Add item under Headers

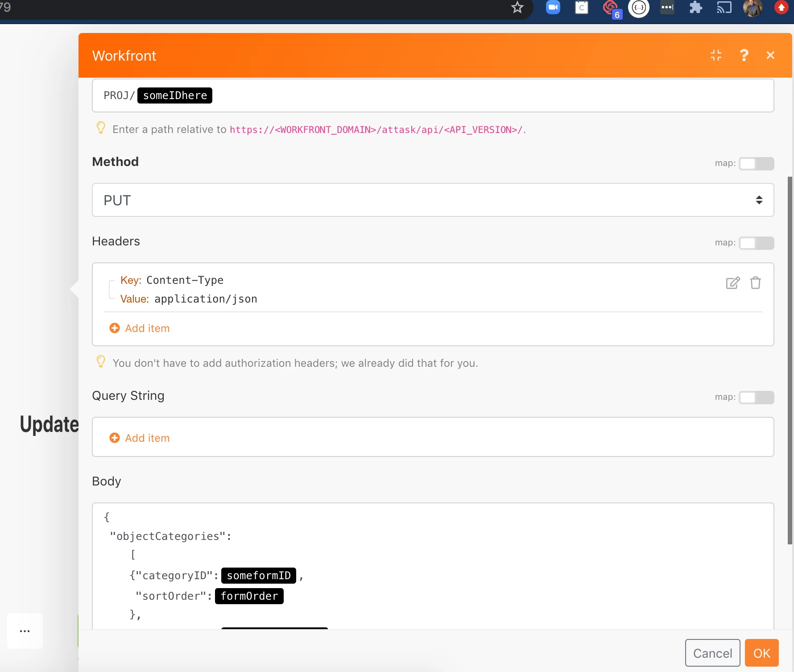click(140, 328)
